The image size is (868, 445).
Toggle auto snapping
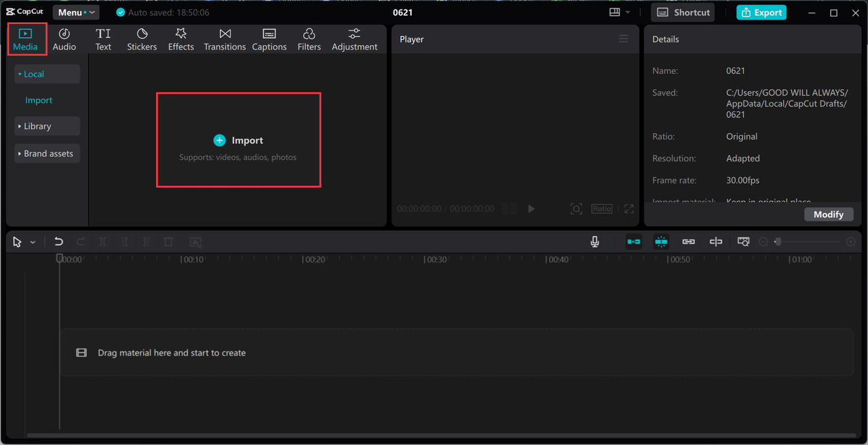(661, 241)
